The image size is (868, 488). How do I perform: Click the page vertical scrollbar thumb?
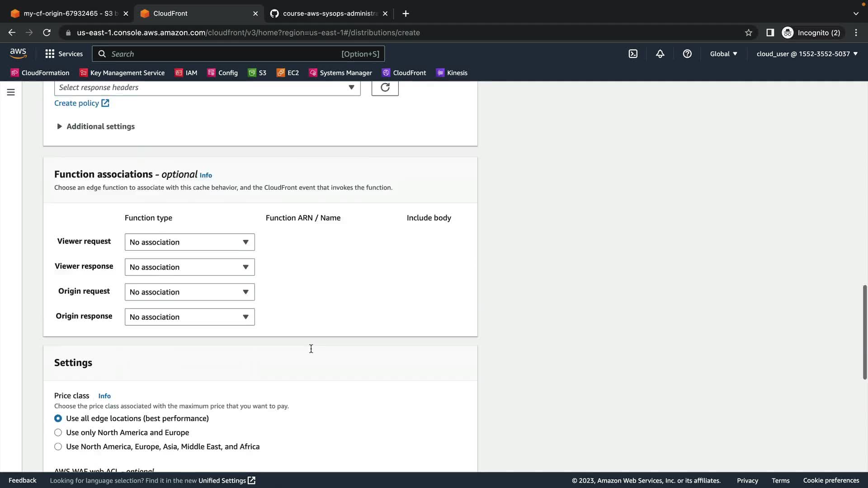point(864,332)
